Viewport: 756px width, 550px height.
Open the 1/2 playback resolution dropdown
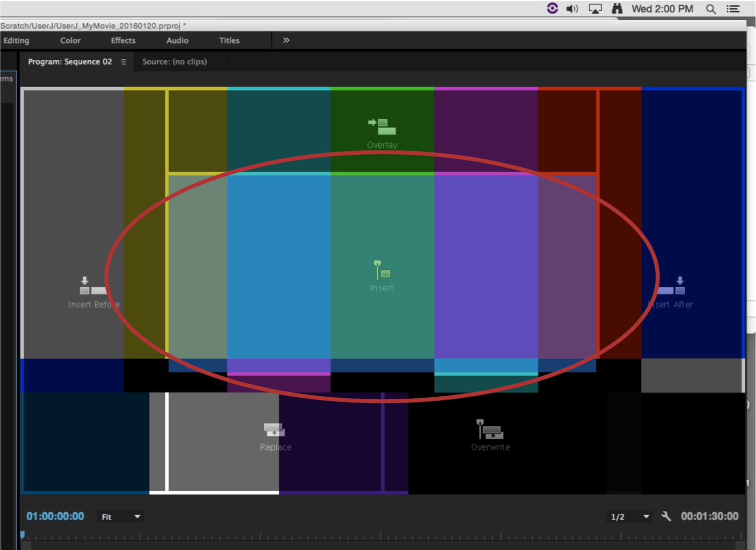[x=629, y=517]
